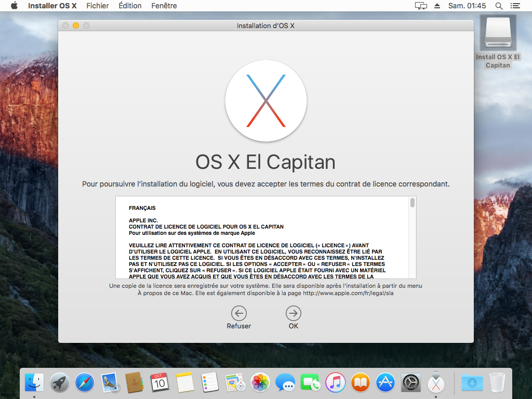The image size is (532, 399).
Task: Open the Fenêtre menu
Action: pyautogui.click(x=164, y=6)
